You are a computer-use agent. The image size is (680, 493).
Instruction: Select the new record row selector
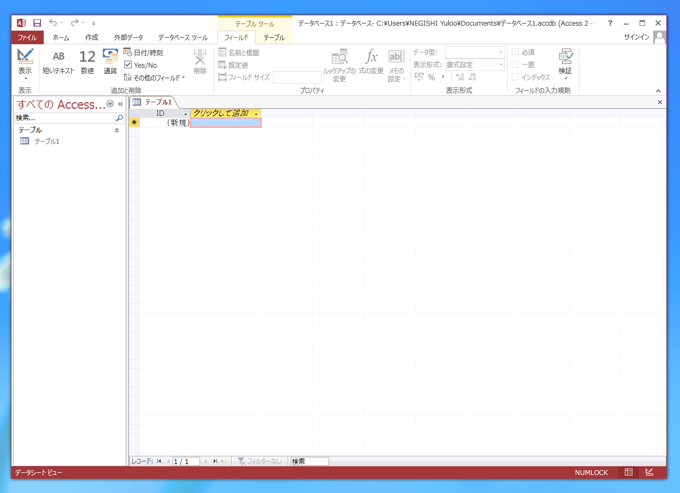pos(134,123)
